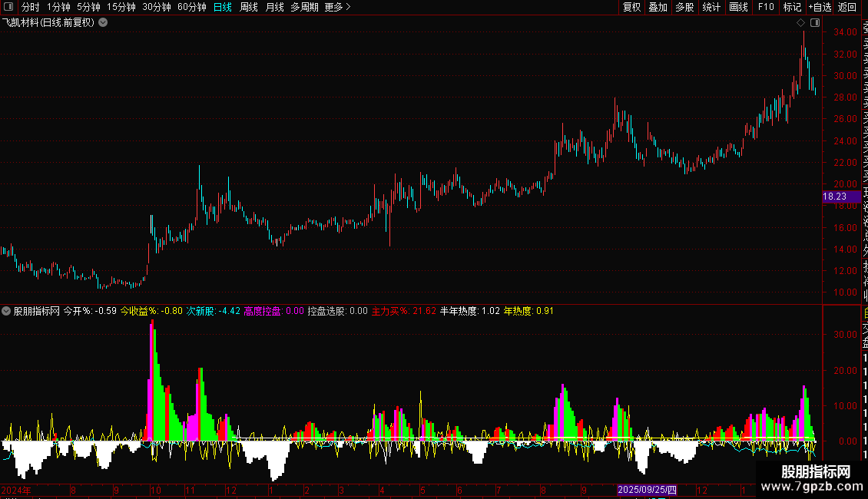Select the 30分钟 period tab

click(x=157, y=7)
